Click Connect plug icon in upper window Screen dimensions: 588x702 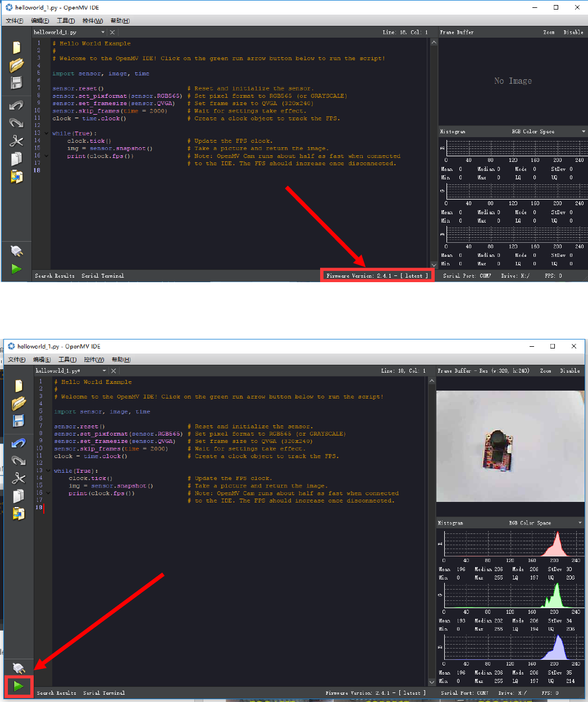(x=16, y=251)
